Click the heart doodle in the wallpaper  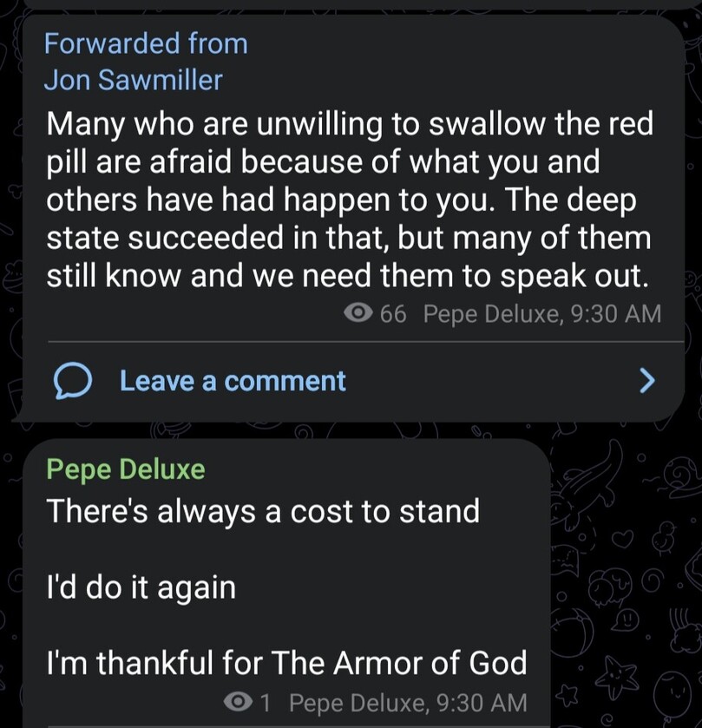pyautogui.click(x=622, y=538)
